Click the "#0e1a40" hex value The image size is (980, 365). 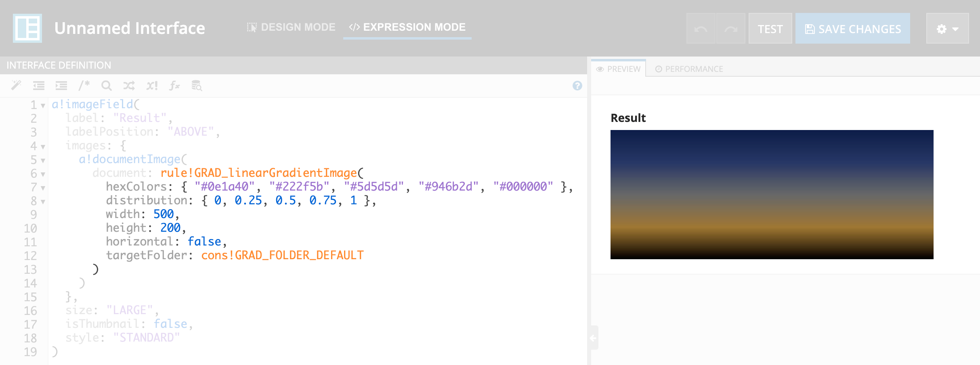coord(225,187)
